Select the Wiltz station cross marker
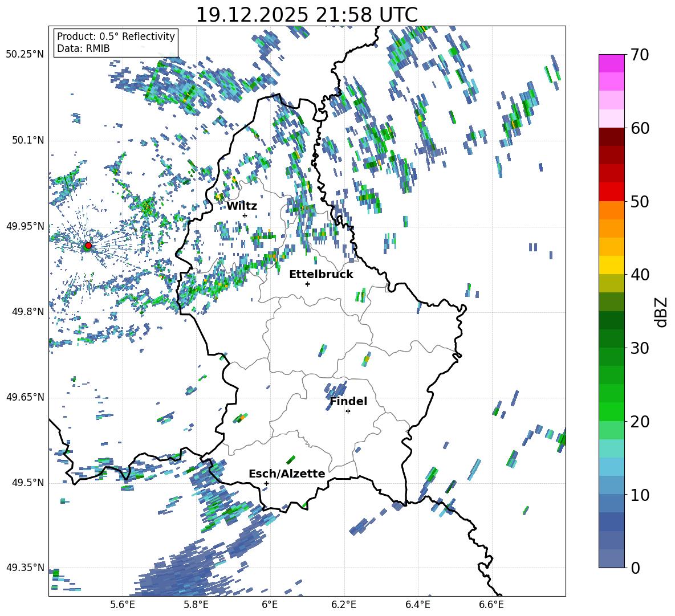675x616 pixels. (x=245, y=215)
